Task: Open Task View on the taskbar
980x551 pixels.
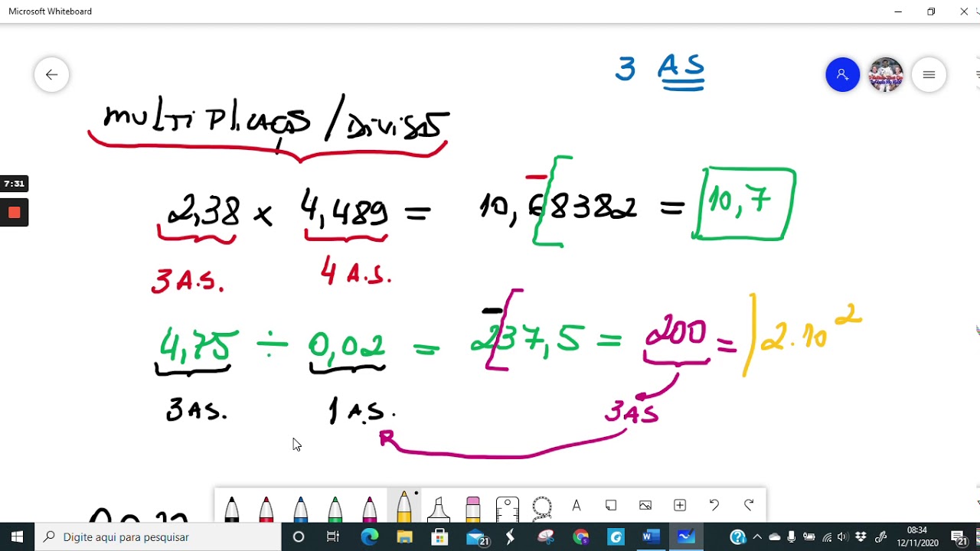Action: [333, 536]
